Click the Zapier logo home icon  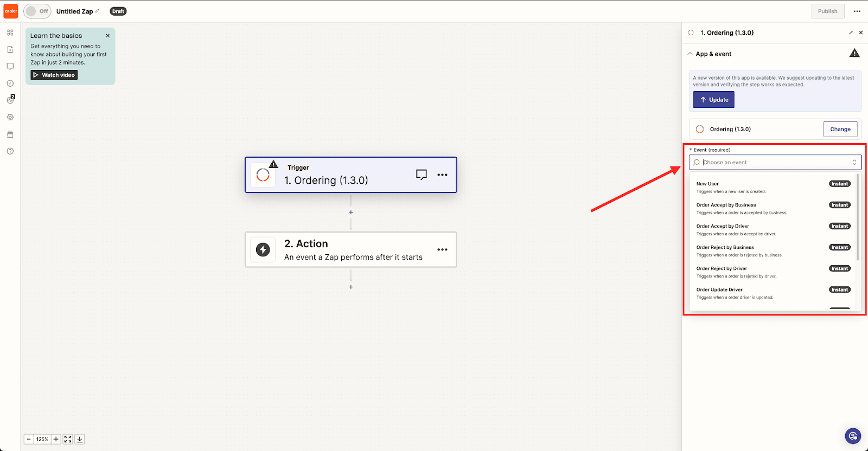[11, 11]
